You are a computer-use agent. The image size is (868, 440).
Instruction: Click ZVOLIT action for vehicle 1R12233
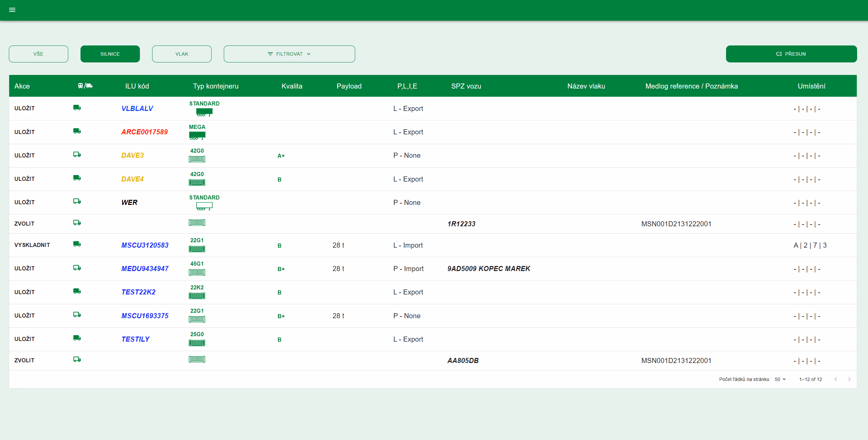coord(24,224)
